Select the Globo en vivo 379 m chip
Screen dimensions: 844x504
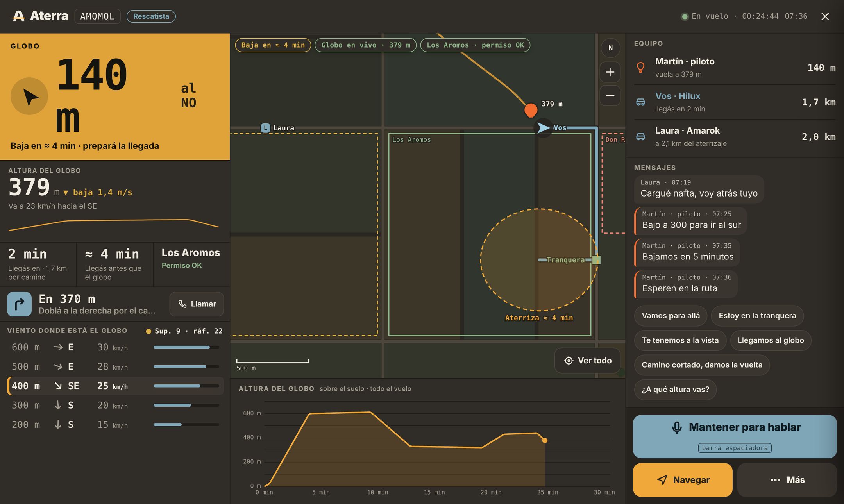(x=366, y=45)
